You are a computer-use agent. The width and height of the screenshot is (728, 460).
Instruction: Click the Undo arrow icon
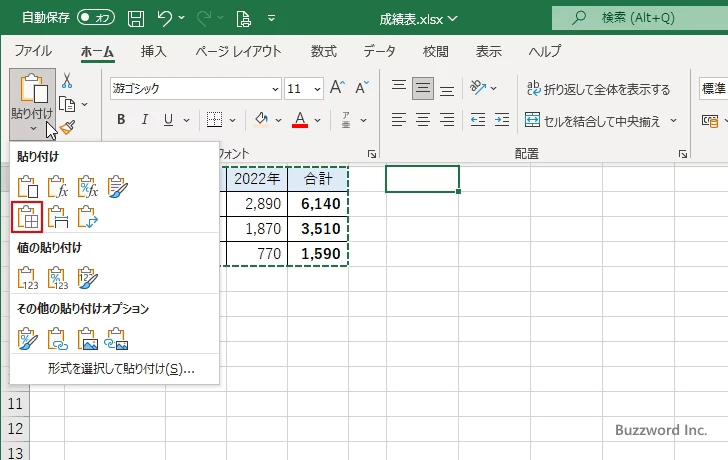pyautogui.click(x=164, y=19)
